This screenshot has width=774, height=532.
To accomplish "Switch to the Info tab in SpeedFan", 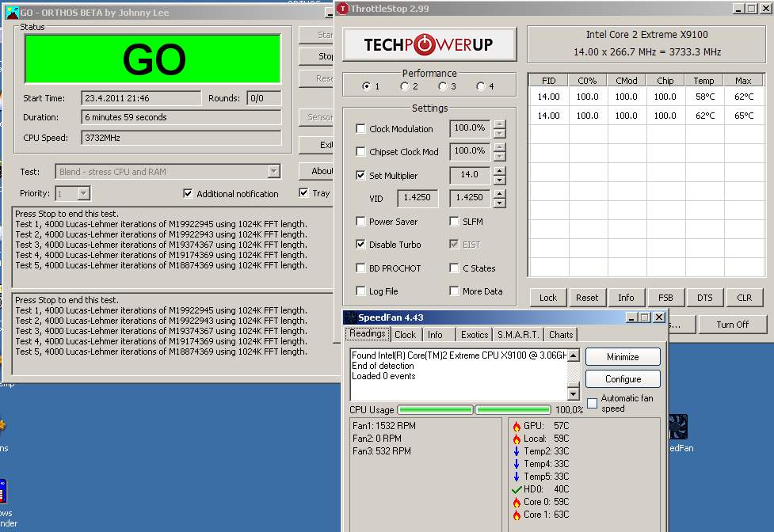I will pyautogui.click(x=435, y=335).
